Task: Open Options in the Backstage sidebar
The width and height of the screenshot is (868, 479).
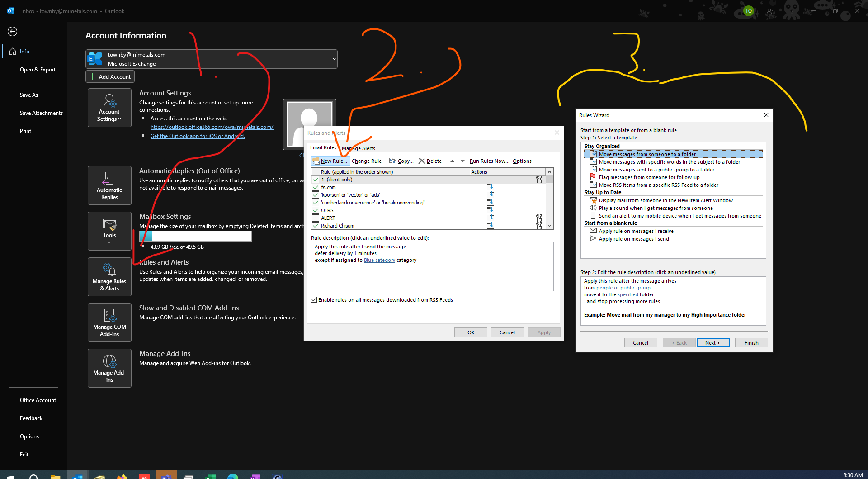Action: 29,436
